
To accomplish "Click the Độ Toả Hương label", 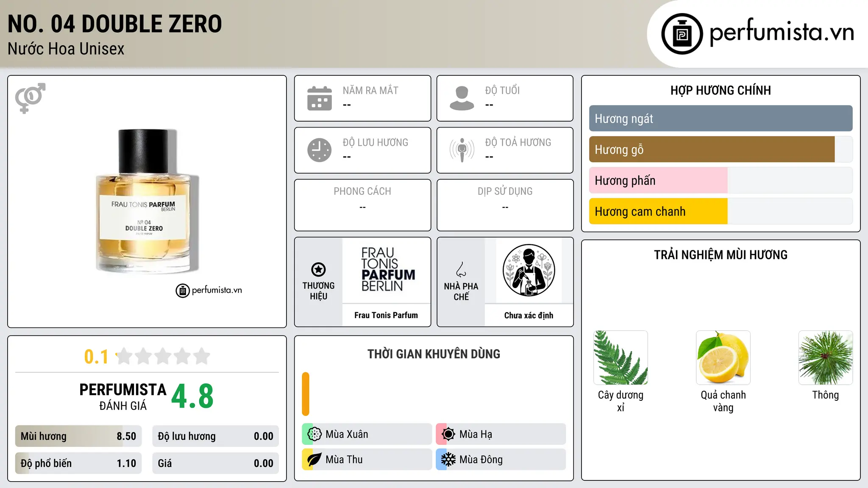I will pyautogui.click(x=518, y=142).
